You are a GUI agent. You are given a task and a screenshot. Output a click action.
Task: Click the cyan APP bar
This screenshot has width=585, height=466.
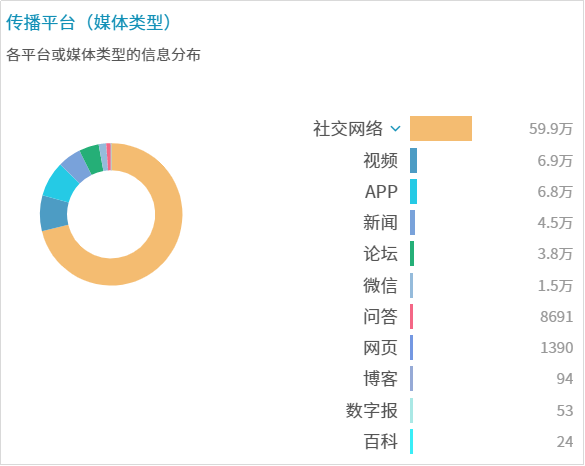click(413, 191)
